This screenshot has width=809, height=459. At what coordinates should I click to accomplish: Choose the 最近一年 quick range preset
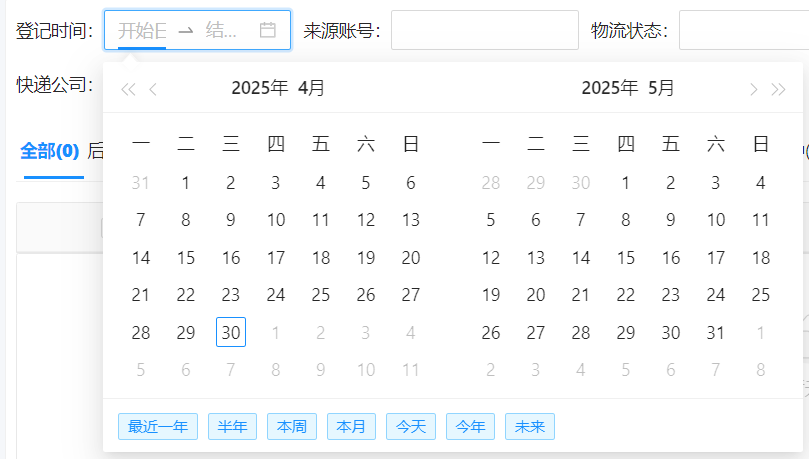(x=158, y=427)
